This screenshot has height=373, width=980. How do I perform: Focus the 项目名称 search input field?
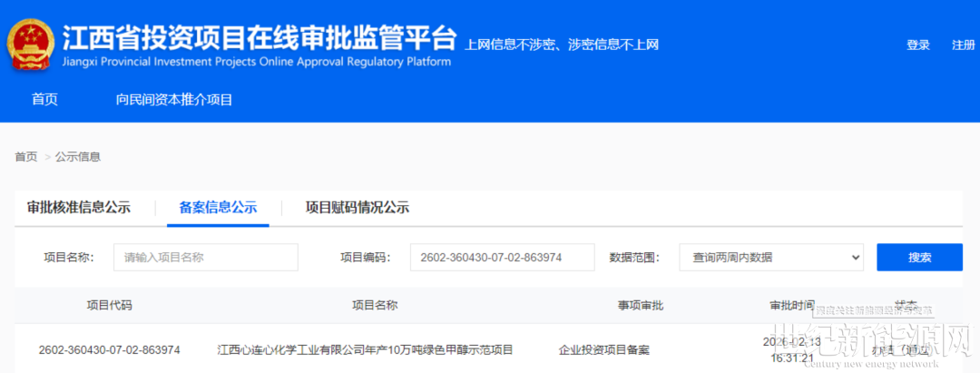pyautogui.click(x=206, y=258)
